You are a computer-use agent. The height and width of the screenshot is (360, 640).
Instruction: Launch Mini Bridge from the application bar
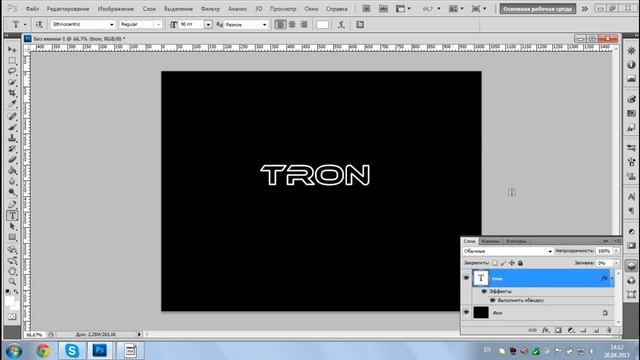pyautogui.click(x=383, y=9)
